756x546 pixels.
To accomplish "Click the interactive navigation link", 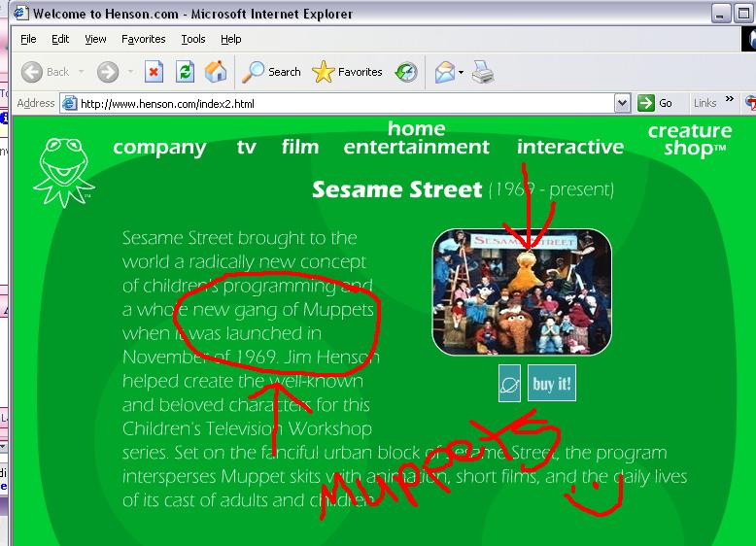I will [570, 146].
